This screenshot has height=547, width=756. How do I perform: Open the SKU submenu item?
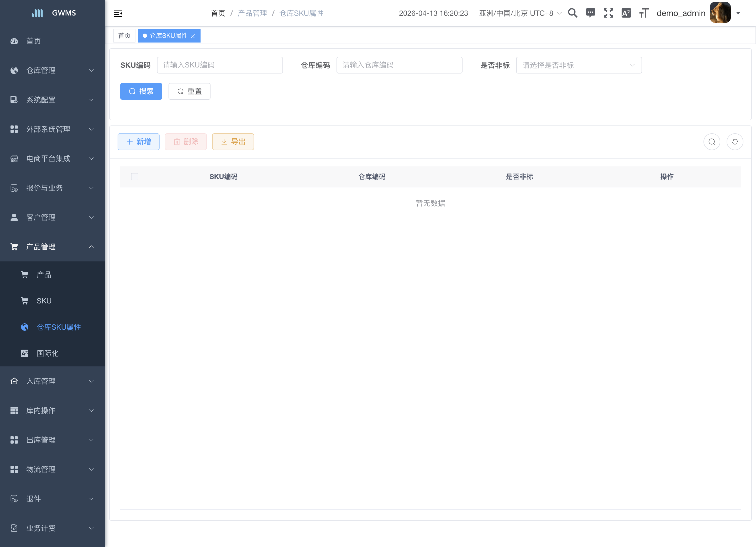[x=52, y=301]
